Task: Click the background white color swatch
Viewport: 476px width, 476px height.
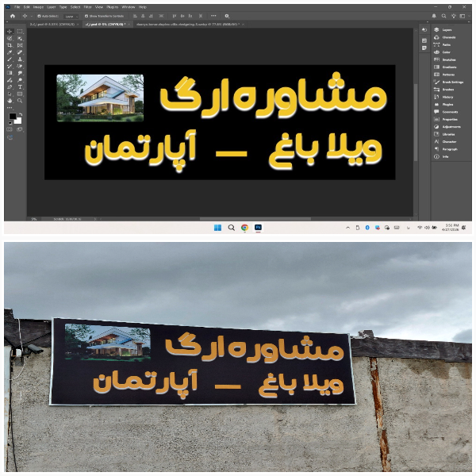Action: coord(18,121)
